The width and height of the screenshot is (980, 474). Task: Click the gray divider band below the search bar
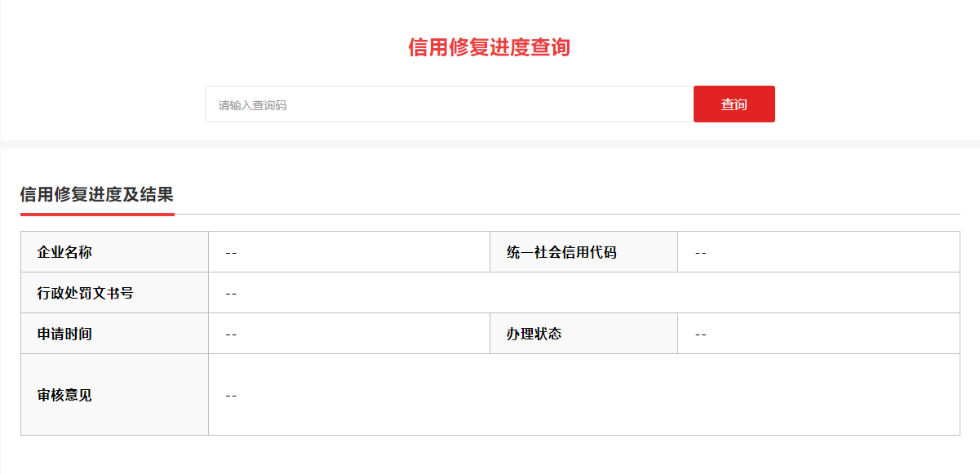click(x=490, y=144)
